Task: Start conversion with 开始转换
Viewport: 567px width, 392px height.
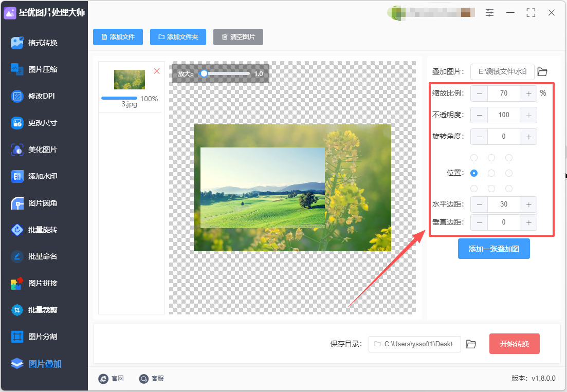Action: (x=514, y=344)
